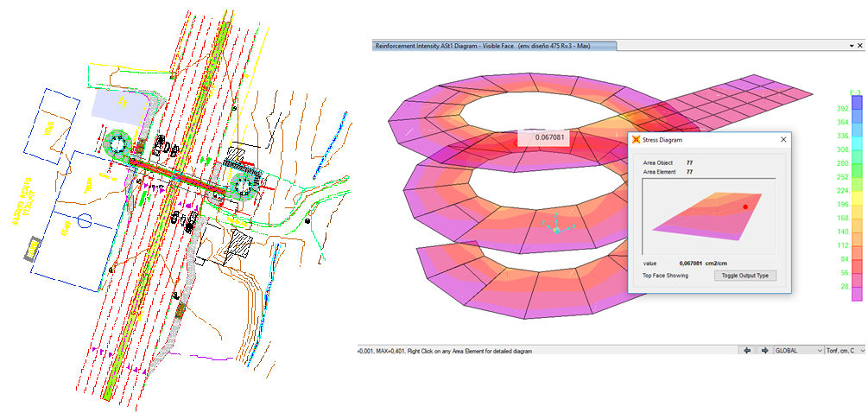Click the cyan axes origin marker on model
The image size is (868, 413).
(x=557, y=230)
